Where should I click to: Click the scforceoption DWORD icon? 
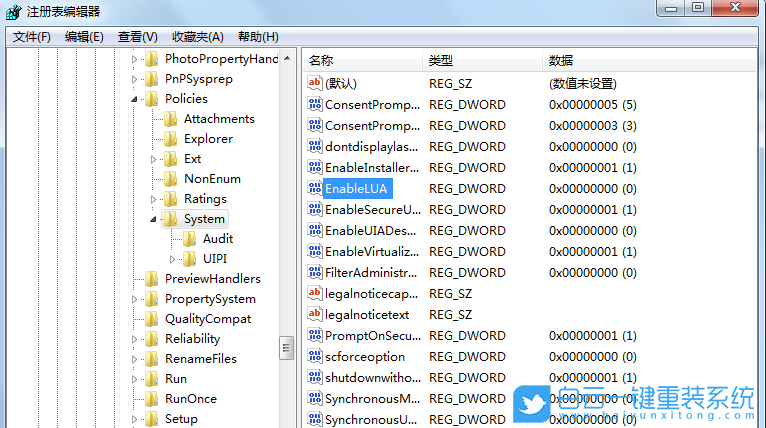(314, 356)
